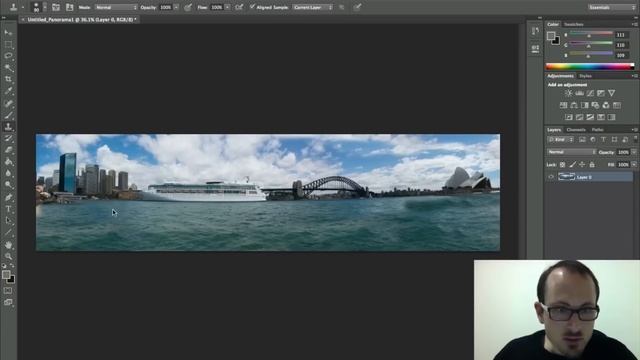Select the Horizontal Type tool
Viewport: 640px width, 360px height.
pos(8,209)
